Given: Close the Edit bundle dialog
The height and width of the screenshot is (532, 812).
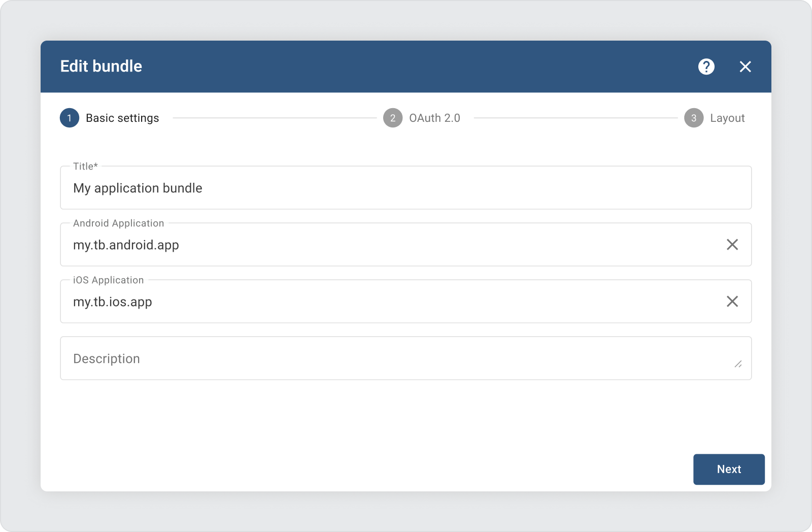Looking at the screenshot, I should point(745,66).
